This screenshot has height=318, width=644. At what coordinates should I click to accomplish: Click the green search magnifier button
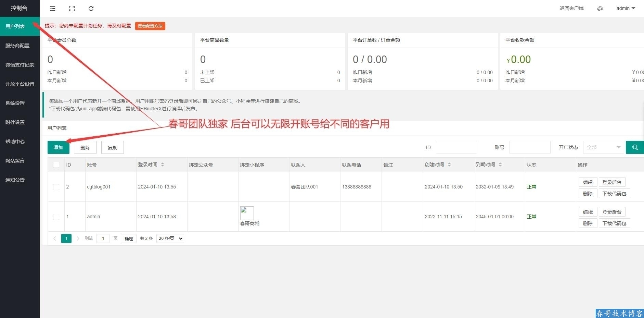[635, 147]
